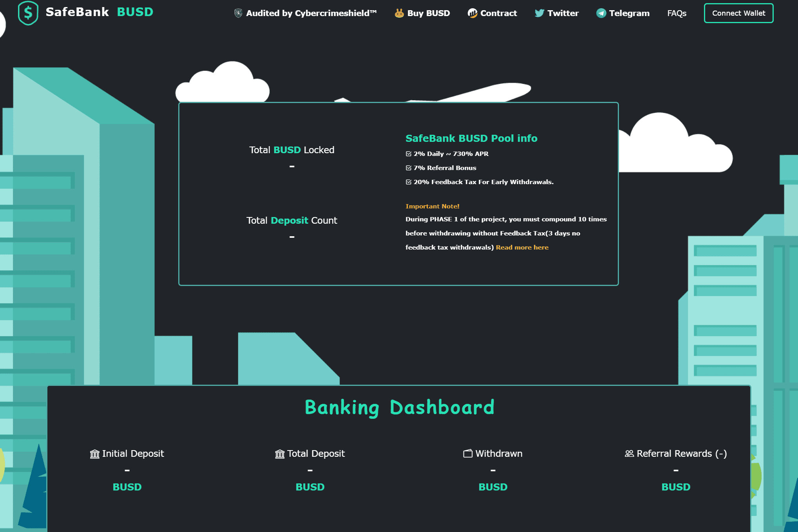Click the wallet icon beside Withdrawn
Screen dimensions: 798x532
(x=468, y=454)
